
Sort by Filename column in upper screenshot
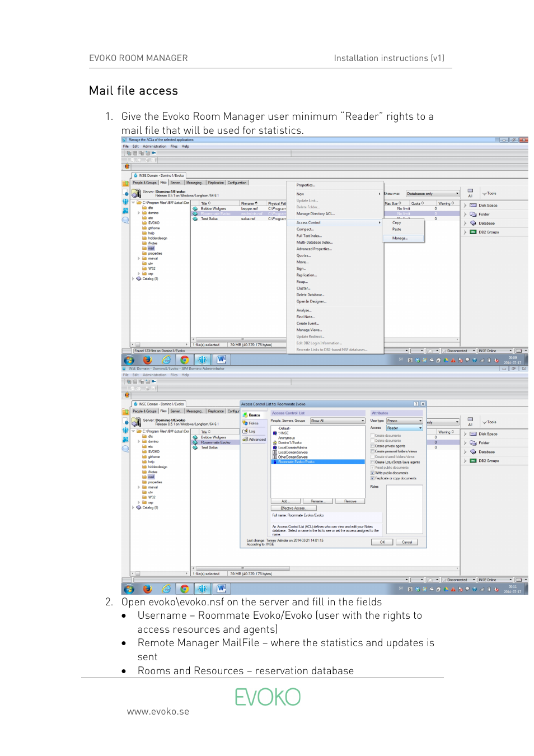tap(252, 203)
